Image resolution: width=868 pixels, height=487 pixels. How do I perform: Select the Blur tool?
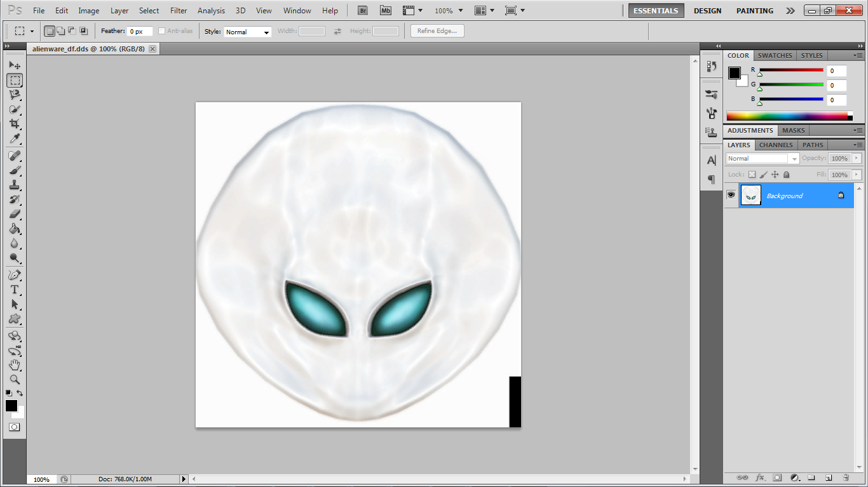[x=15, y=243]
